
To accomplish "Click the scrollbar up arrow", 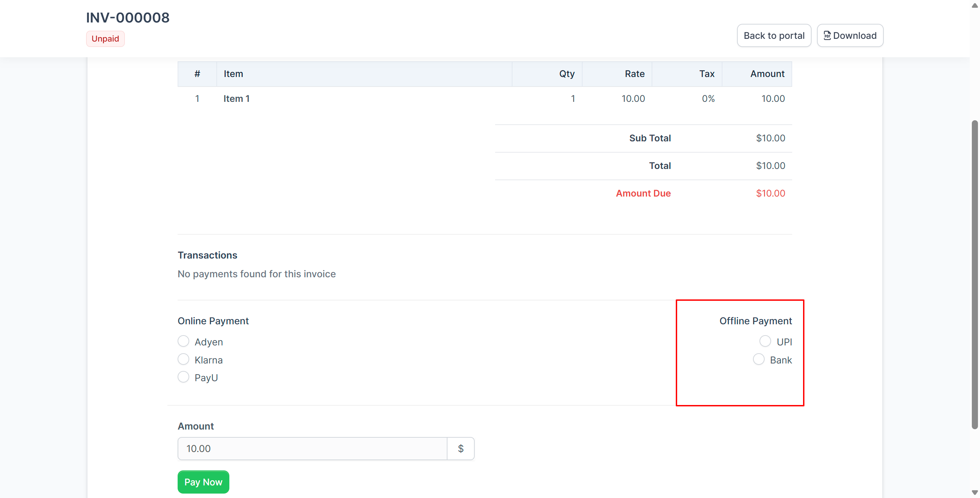I will (x=976, y=5).
